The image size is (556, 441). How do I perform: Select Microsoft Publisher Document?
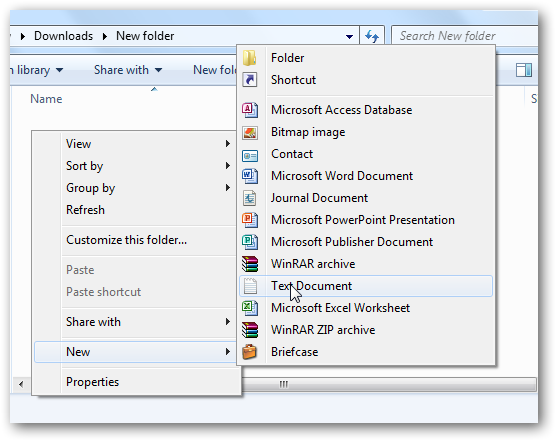point(366,242)
